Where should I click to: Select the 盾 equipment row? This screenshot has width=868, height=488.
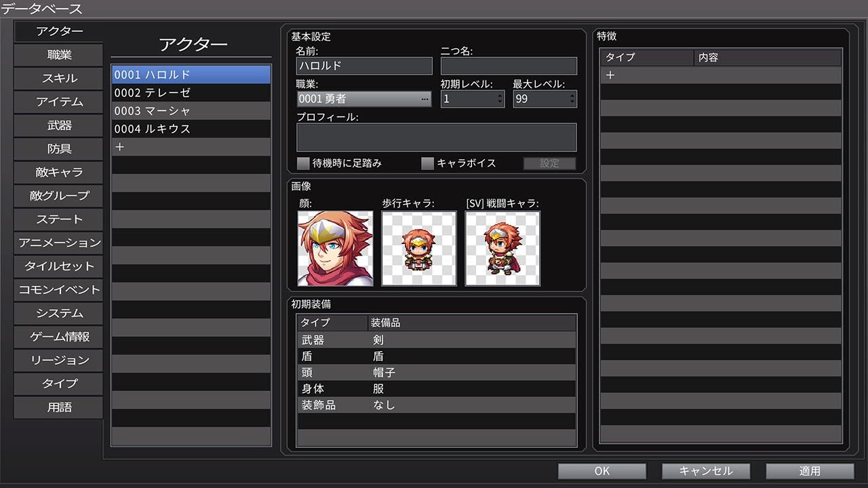tap(437, 357)
